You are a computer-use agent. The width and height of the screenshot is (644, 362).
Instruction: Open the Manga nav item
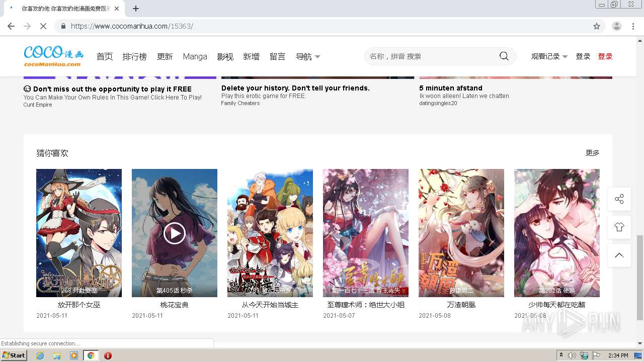point(195,57)
